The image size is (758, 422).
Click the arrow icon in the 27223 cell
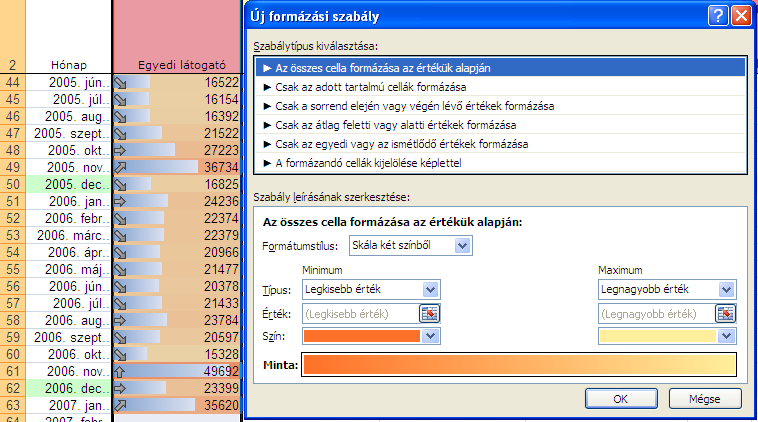pyautogui.click(x=120, y=150)
